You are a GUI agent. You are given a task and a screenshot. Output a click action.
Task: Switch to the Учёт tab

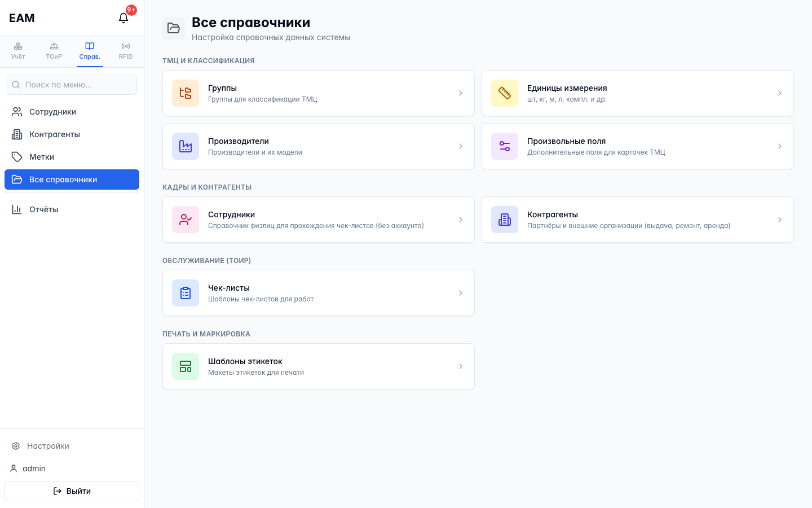coord(18,51)
